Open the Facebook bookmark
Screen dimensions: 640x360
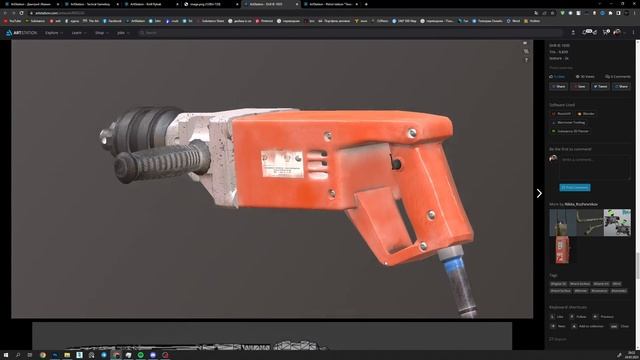[x=112, y=21]
